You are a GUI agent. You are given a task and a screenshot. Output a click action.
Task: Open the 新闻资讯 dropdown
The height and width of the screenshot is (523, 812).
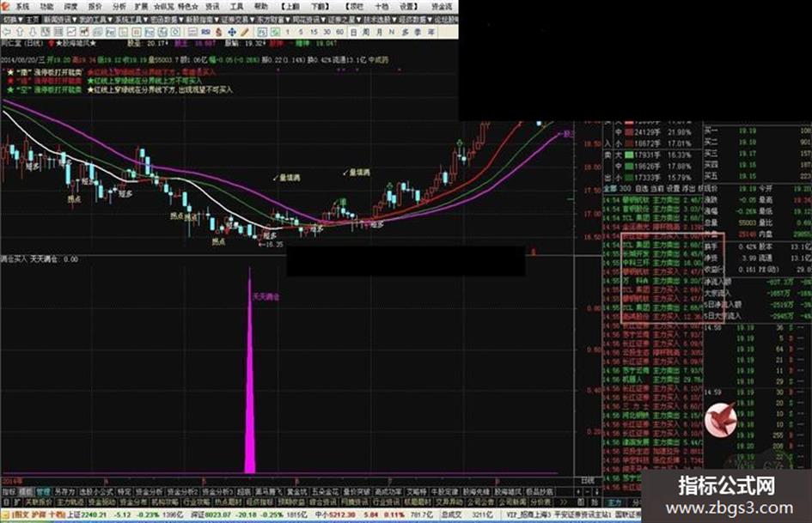pyautogui.click(x=60, y=20)
